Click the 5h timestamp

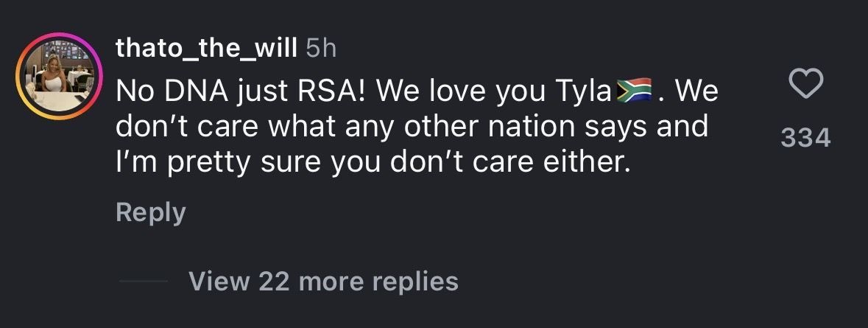point(320,49)
